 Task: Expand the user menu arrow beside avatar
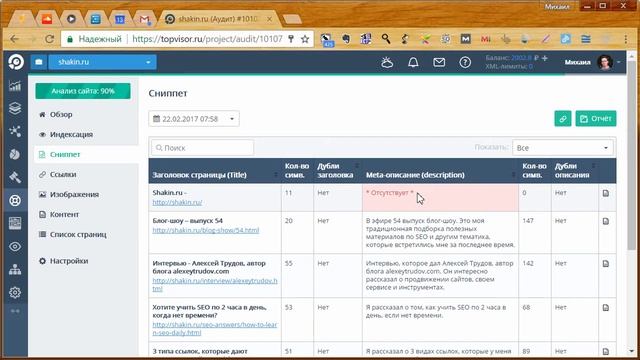point(619,62)
